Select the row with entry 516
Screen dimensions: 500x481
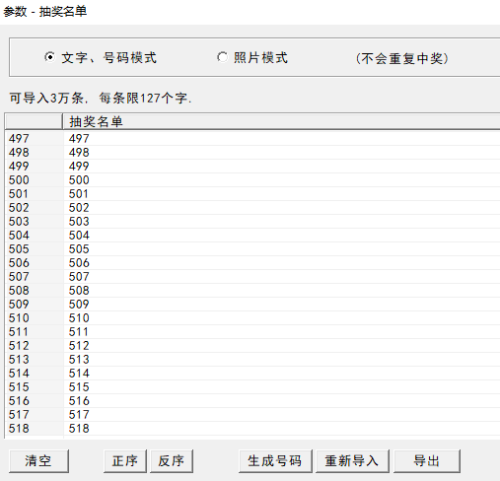(252, 401)
